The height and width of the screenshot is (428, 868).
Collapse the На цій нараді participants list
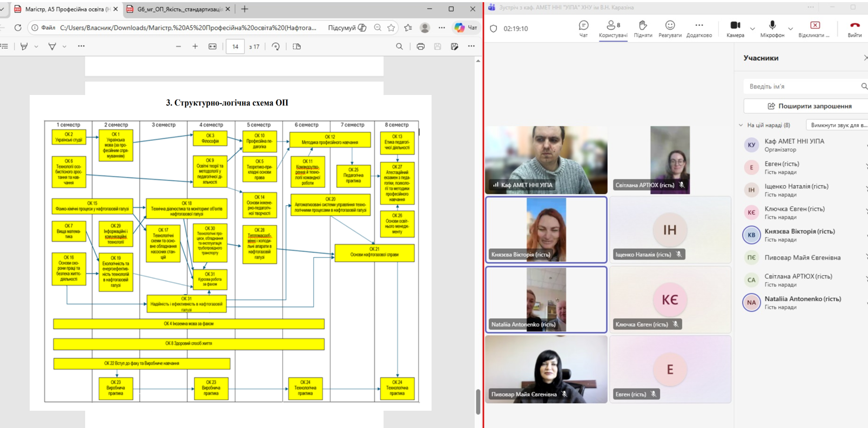point(741,125)
